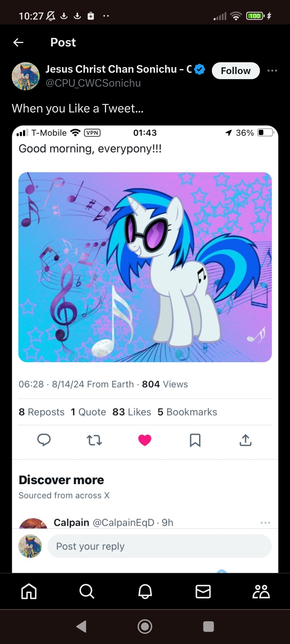Open the @CPU_CWCSonichu handle link
The height and width of the screenshot is (644, 290).
(93, 83)
